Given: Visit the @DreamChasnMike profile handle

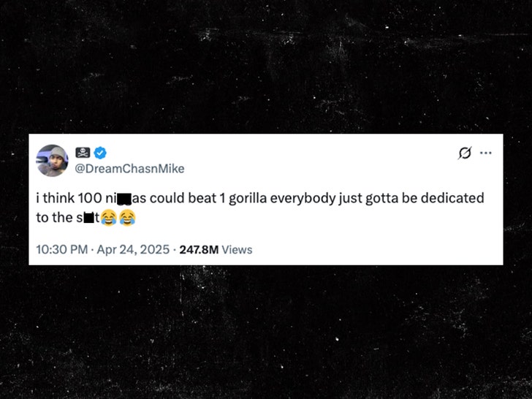Looking at the screenshot, I should click(x=130, y=169).
